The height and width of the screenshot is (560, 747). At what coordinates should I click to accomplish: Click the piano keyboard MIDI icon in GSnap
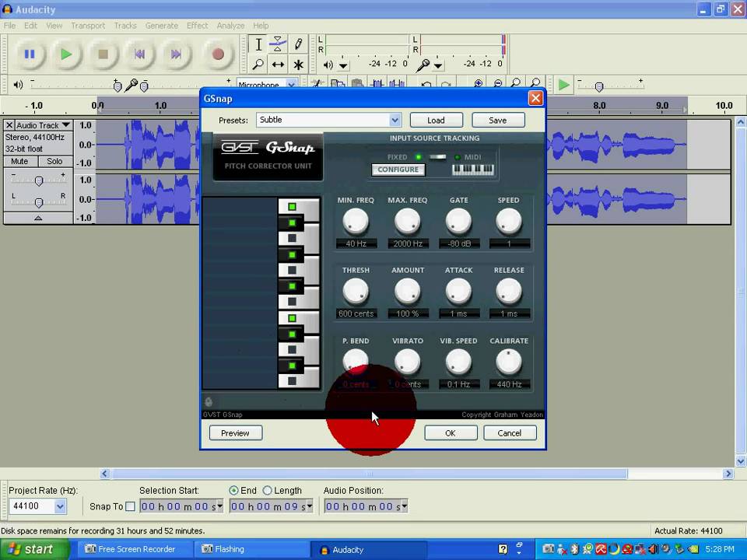(473, 169)
